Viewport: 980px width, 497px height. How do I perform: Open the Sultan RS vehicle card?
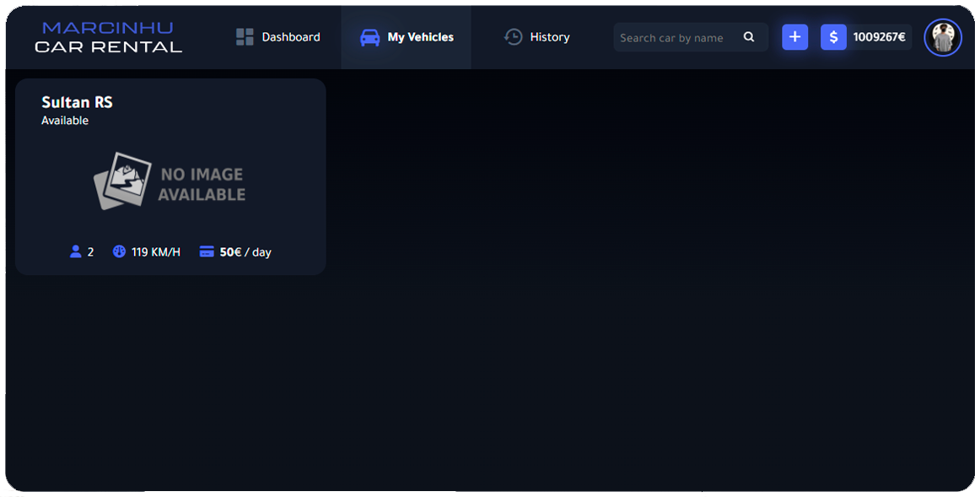170,176
